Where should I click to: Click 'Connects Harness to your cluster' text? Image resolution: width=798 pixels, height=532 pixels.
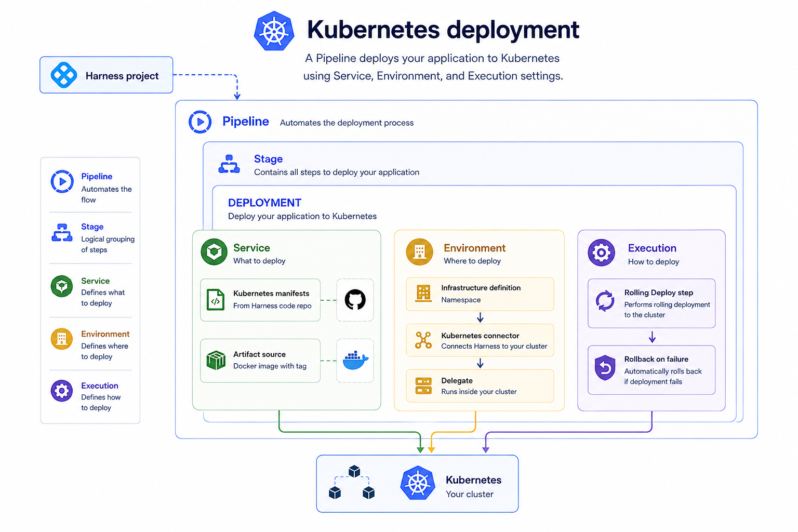494,347
